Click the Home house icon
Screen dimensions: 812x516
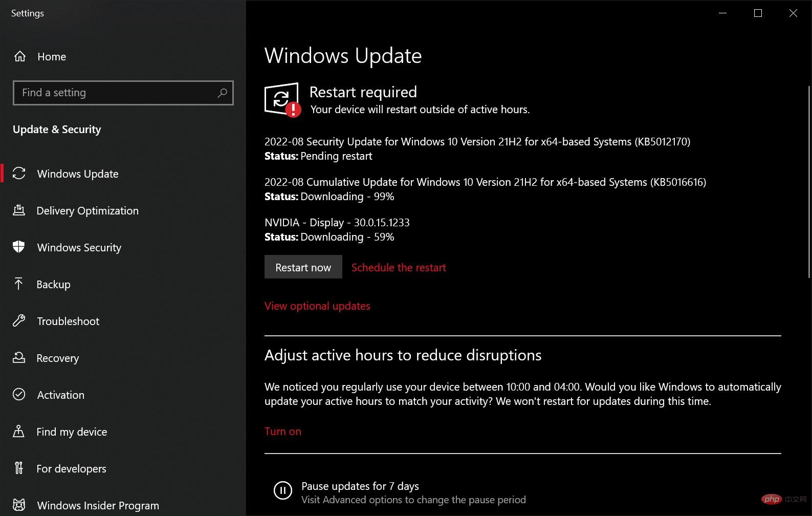click(19, 56)
